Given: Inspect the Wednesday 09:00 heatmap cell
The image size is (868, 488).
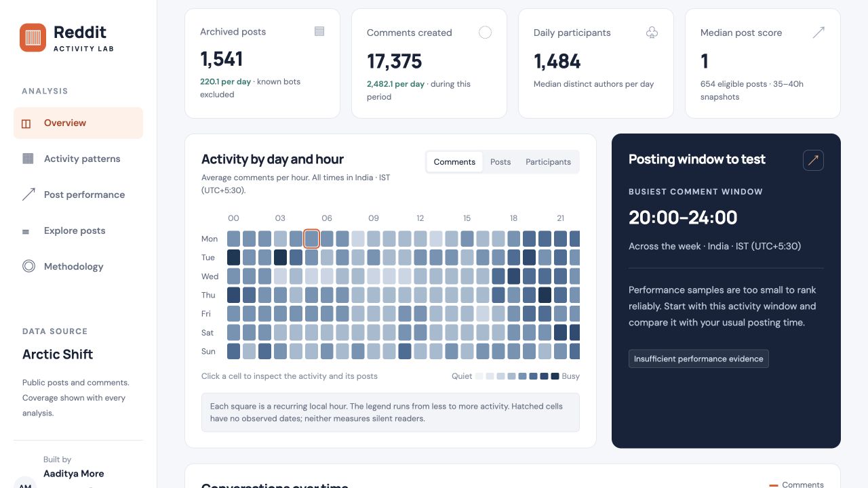Looking at the screenshot, I should (x=374, y=276).
